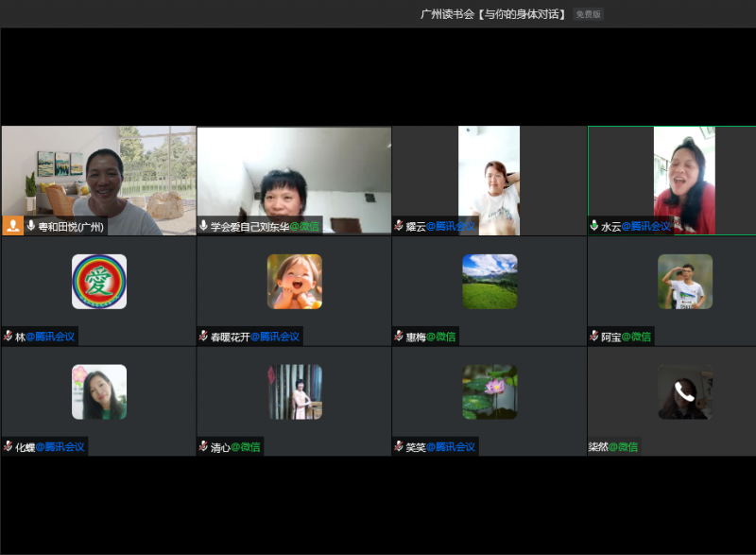Click the microphone icon beside 学会爱自己刘东华

pyautogui.click(x=203, y=226)
